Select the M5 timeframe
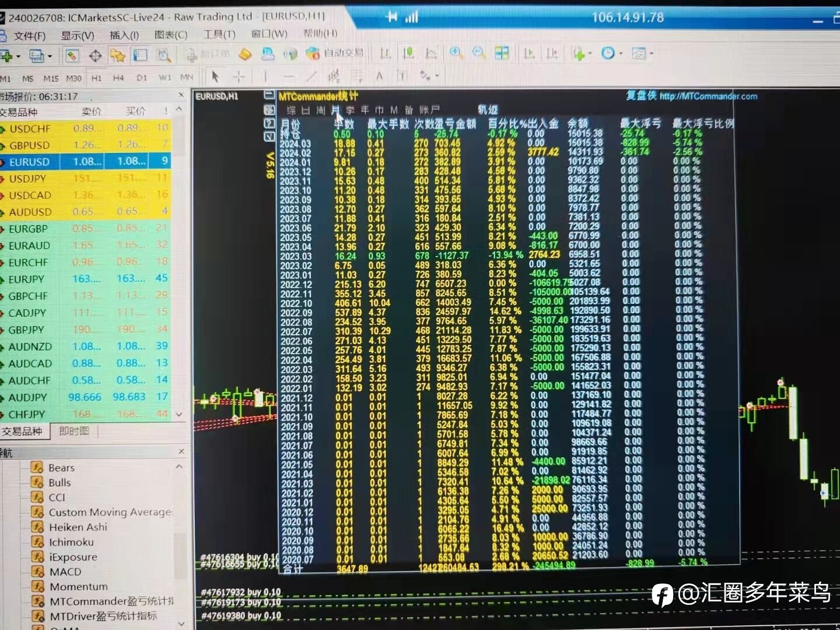 pos(27,78)
